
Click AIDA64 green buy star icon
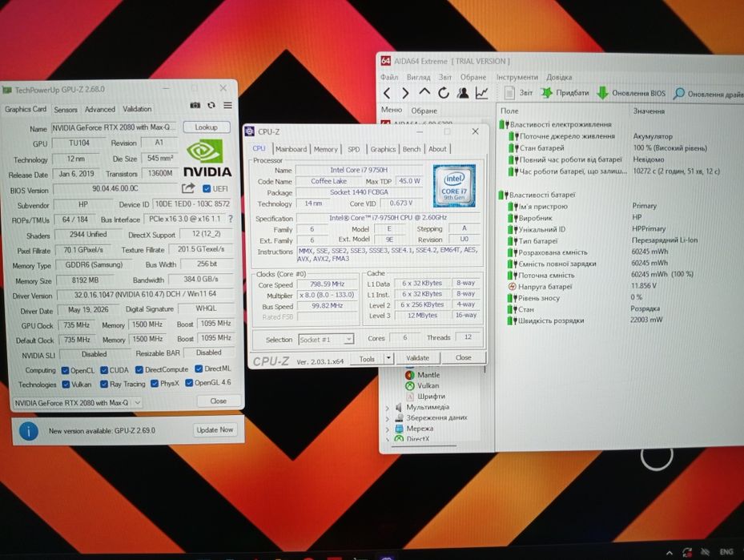click(547, 93)
